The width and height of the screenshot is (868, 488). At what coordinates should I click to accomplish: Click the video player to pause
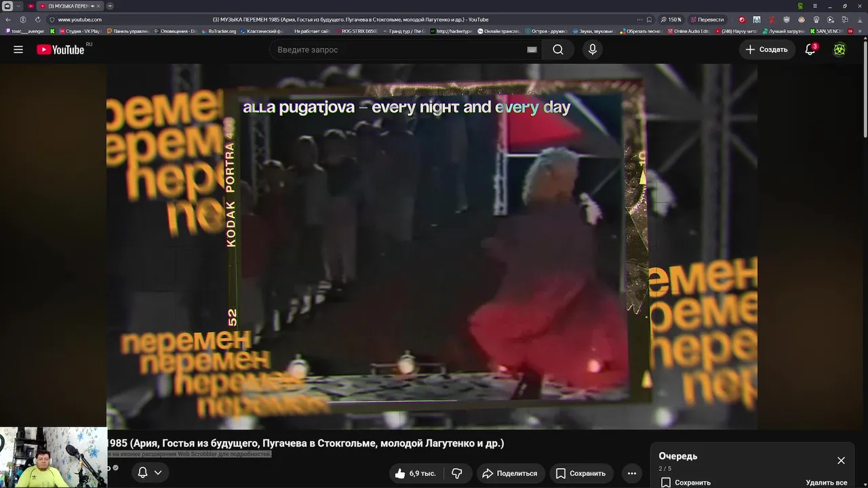coord(432,247)
